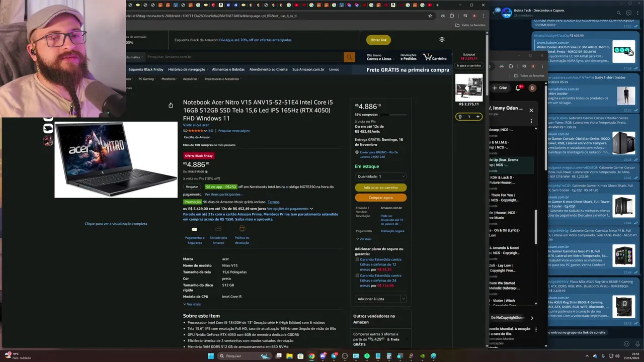
Task: Click the Enviado pela Amazon icon
Action: [218, 229]
